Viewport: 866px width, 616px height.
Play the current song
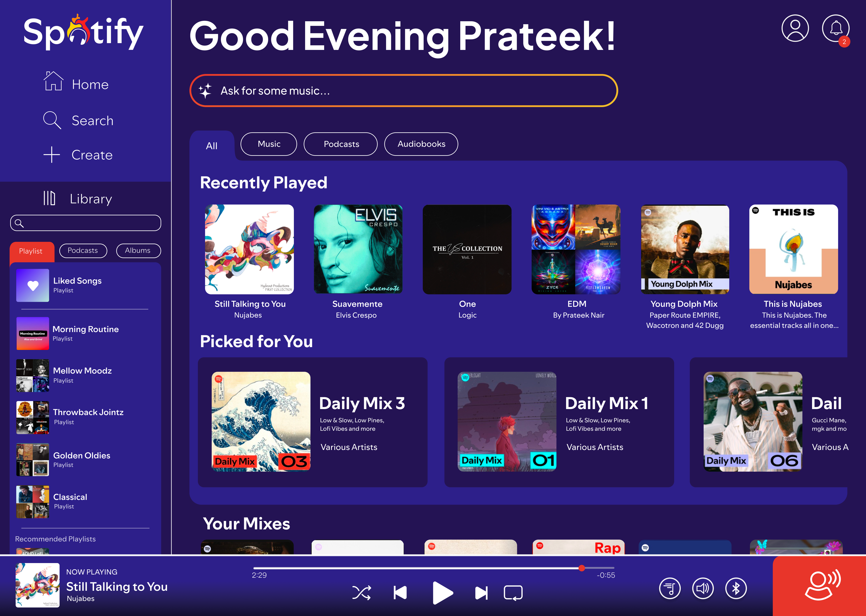click(x=442, y=593)
